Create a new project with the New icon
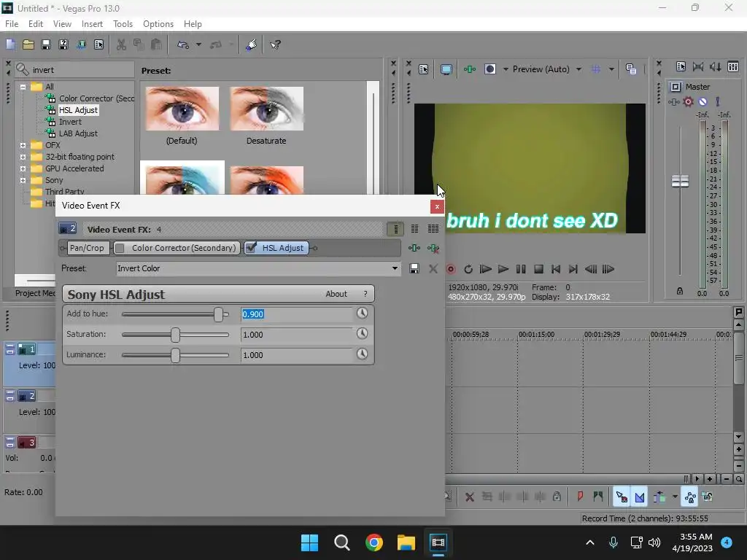 (x=10, y=44)
